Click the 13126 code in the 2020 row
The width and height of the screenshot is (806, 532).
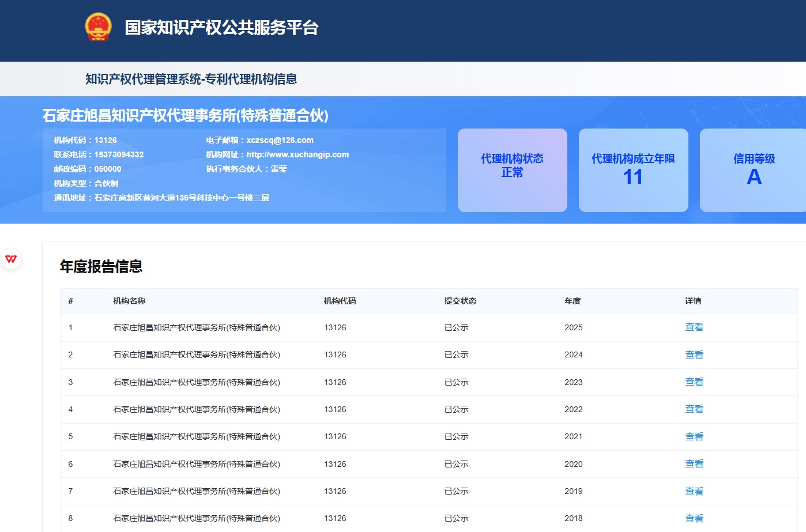pyautogui.click(x=335, y=464)
